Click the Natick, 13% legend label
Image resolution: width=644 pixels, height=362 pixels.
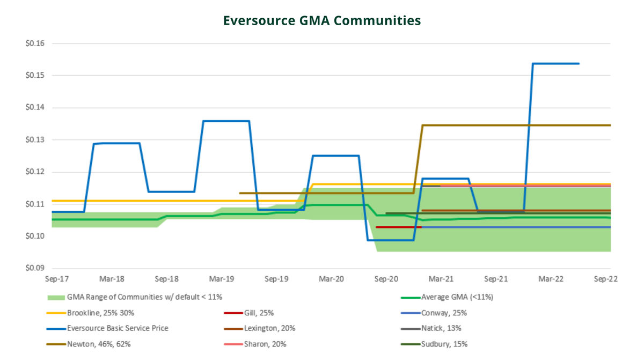click(x=442, y=328)
